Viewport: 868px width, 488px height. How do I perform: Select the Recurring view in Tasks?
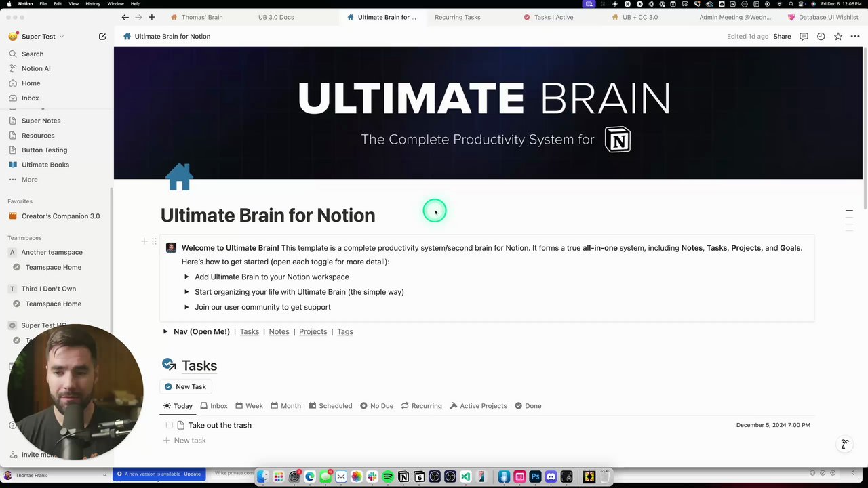pyautogui.click(x=421, y=406)
